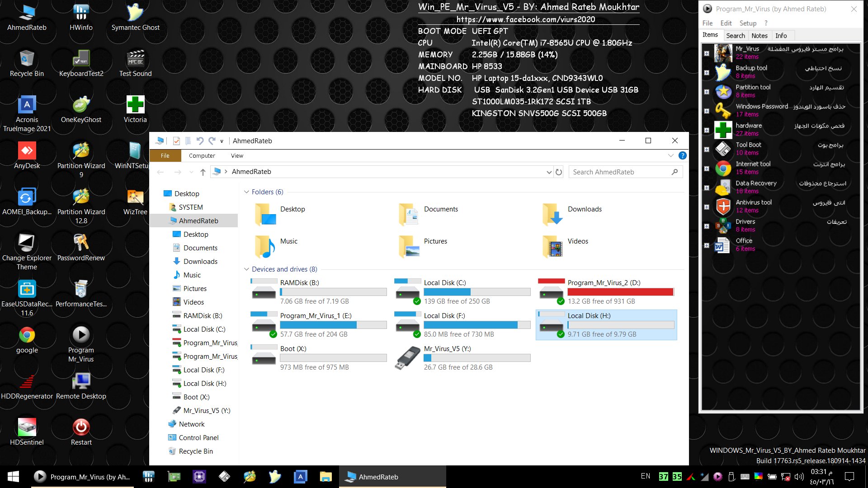Click Explorer help question mark icon
The height and width of the screenshot is (488, 868).
(x=683, y=155)
